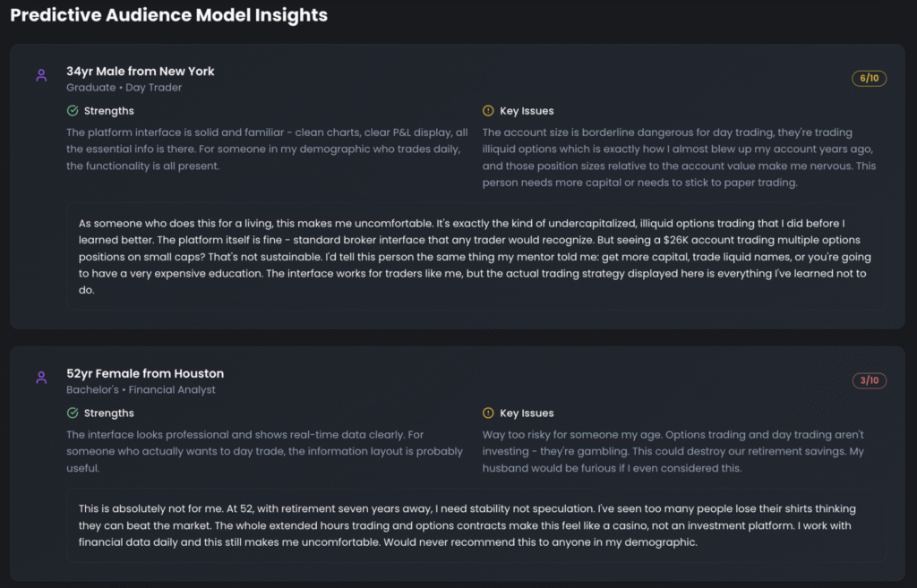Image resolution: width=917 pixels, height=588 pixels.
Task: Open the 34yr Male from New York persona
Action: click(141, 72)
